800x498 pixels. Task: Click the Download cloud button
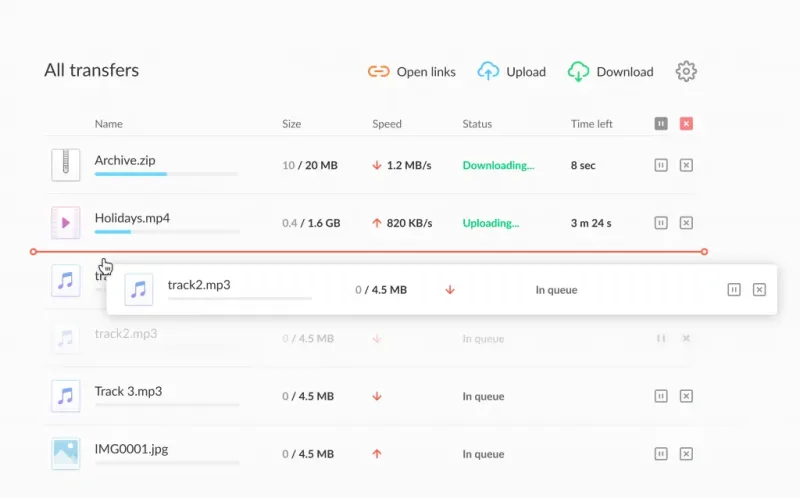click(610, 72)
